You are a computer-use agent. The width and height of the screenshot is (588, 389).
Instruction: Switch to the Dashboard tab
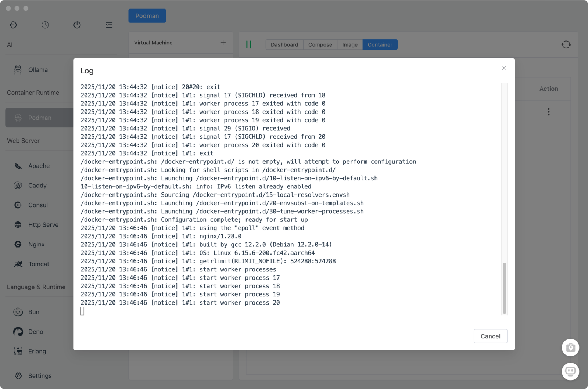tap(284, 44)
